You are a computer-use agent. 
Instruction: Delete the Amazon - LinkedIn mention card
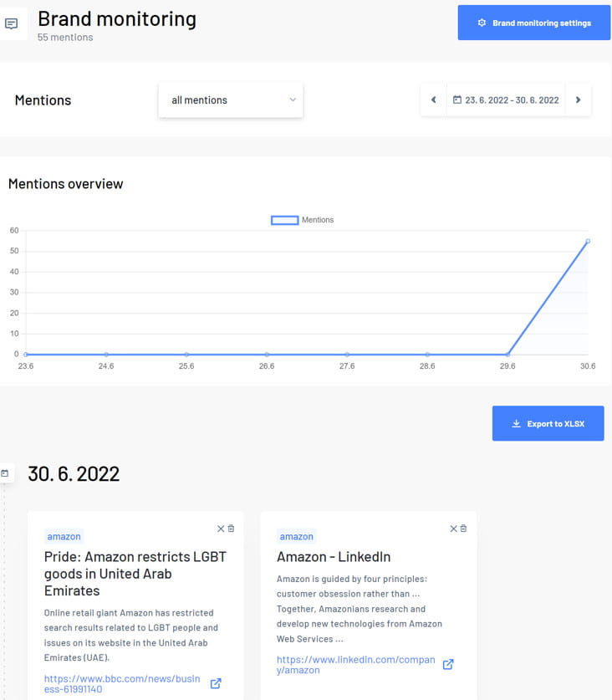click(464, 528)
